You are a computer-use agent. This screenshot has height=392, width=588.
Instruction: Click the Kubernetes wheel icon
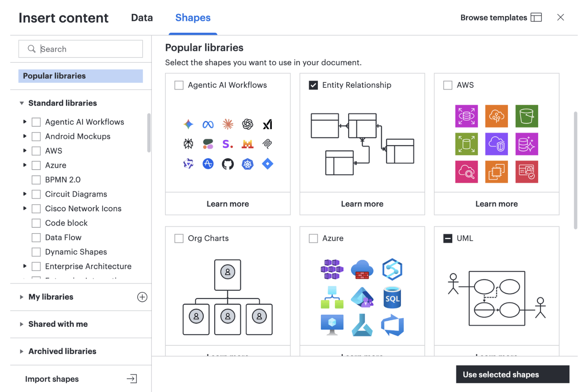tap(248, 164)
